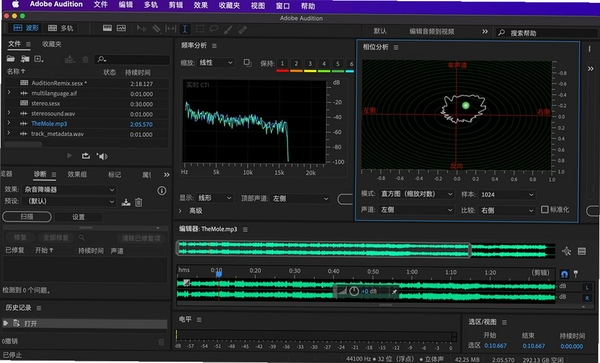The height and width of the screenshot is (363, 600).
Task: Switch to Multitrack (多轨) view
Action: pyautogui.click(x=60, y=28)
